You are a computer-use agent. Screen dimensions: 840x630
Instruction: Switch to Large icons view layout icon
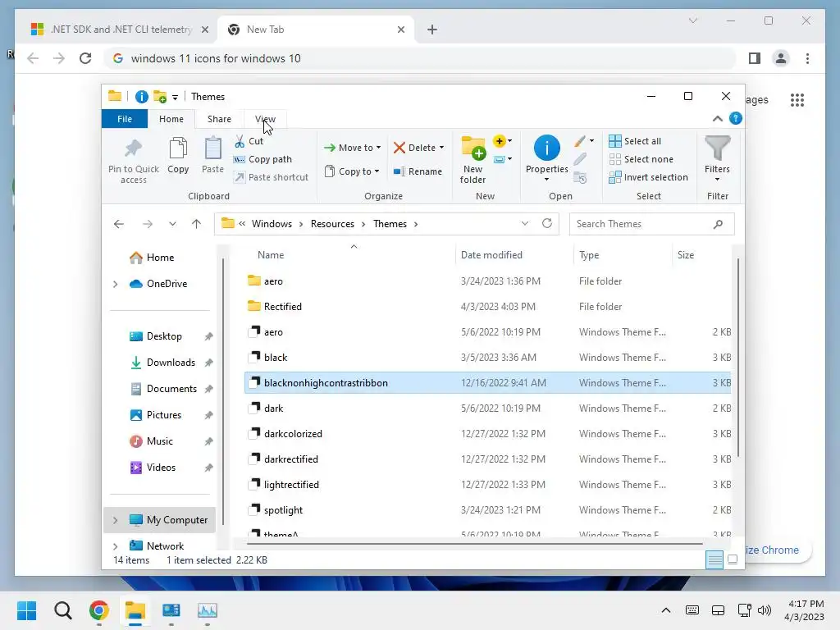[x=733, y=559]
